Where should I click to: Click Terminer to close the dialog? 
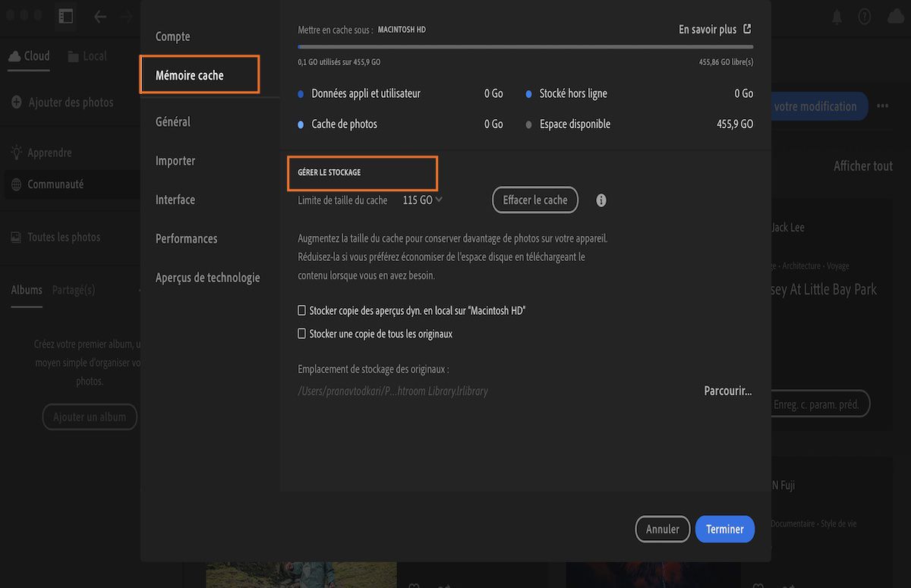pos(724,529)
